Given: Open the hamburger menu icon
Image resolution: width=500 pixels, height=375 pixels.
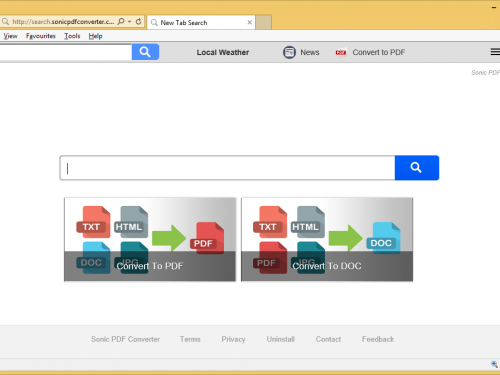Looking at the screenshot, I should coord(495,52).
